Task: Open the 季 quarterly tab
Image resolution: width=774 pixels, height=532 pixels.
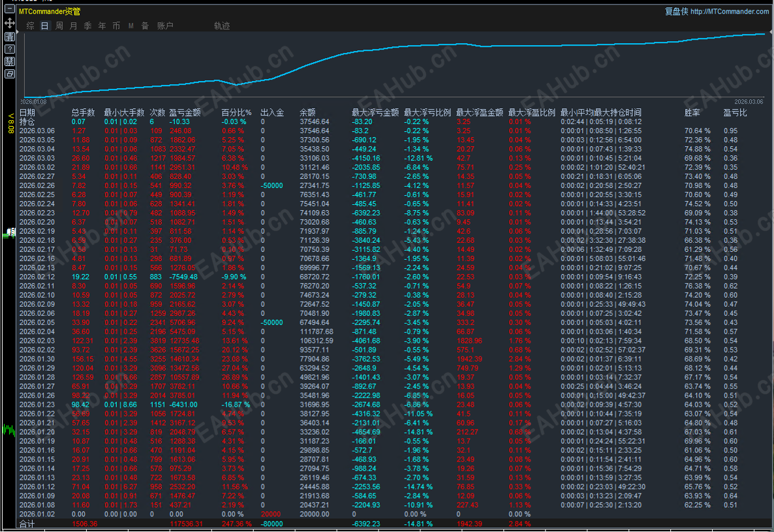Action: pyautogui.click(x=87, y=25)
